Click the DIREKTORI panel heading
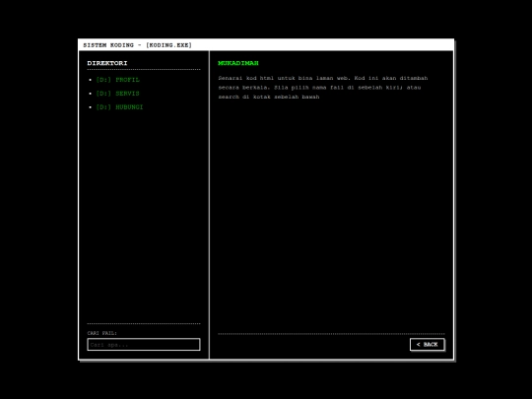Image resolution: width=532 pixels, height=399 pixels. pyautogui.click(x=107, y=63)
